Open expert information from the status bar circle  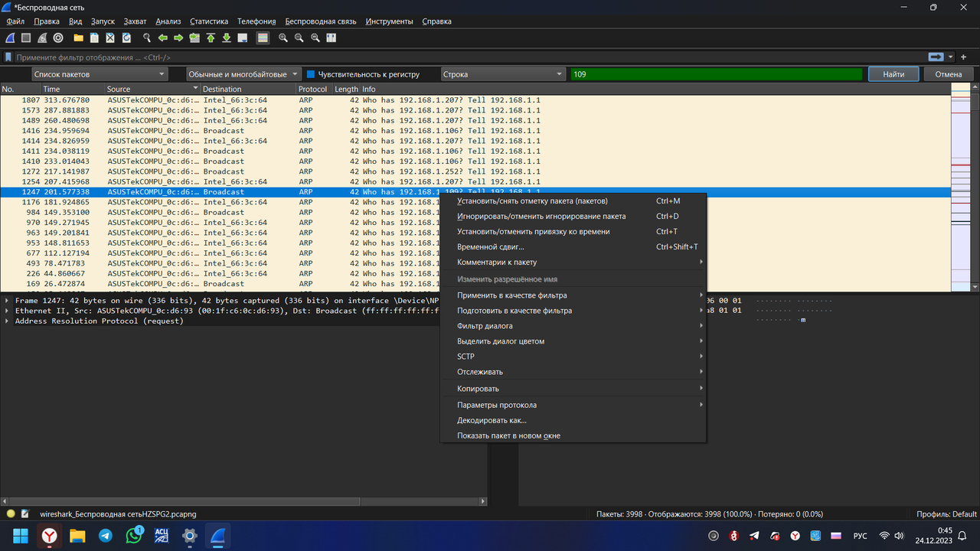(x=11, y=514)
